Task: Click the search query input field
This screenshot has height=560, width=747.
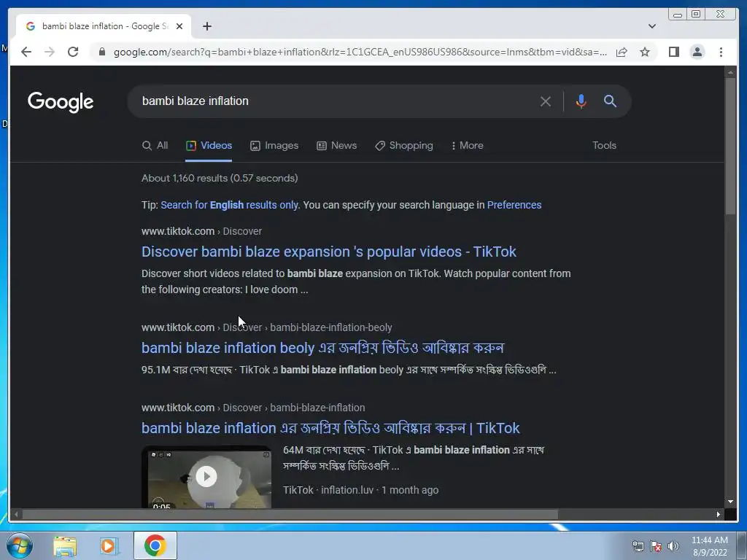Action: point(333,101)
